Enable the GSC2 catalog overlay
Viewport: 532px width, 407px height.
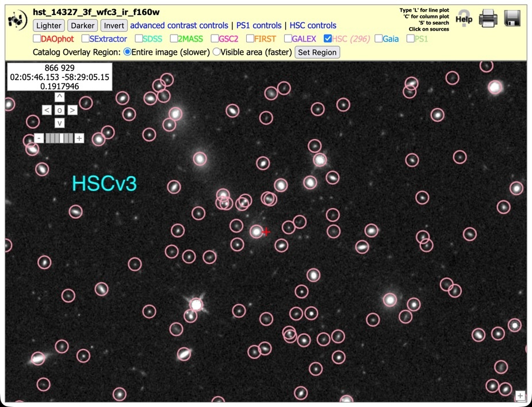(215, 39)
